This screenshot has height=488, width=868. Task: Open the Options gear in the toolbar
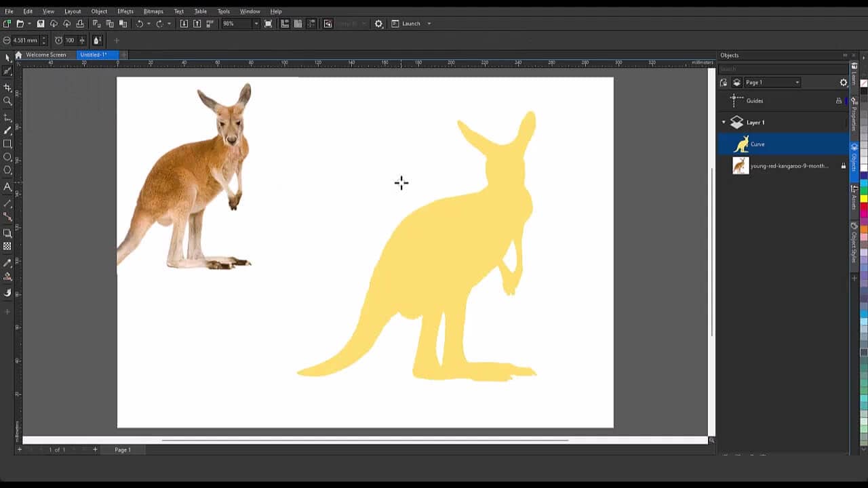coord(378,24)
